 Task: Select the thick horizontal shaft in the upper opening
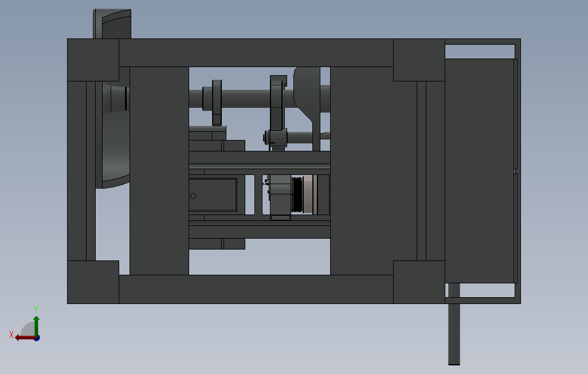click(246, 99)
